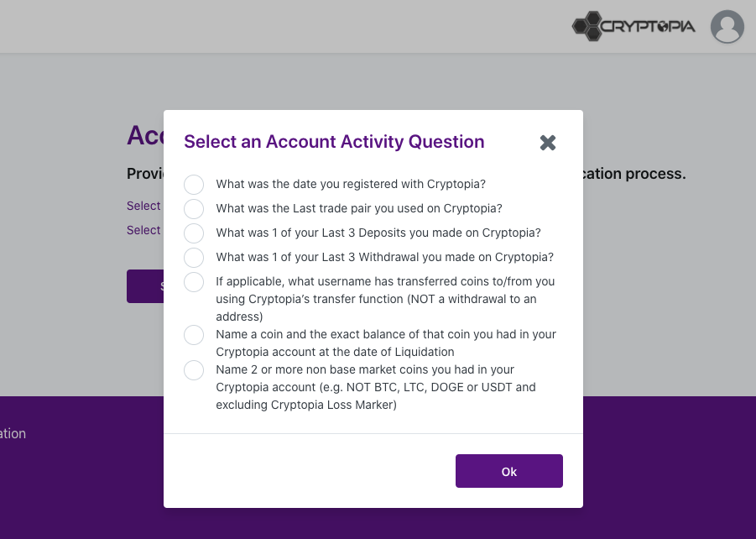756x539 pixels.
Task: Choose the Last trade pair radio button
Action: [x=194, y=209]
